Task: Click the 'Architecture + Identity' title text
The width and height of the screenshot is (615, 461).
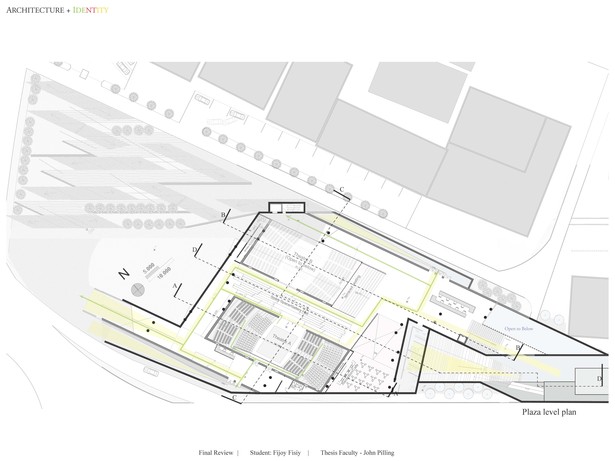Action: tap(57, 10)
